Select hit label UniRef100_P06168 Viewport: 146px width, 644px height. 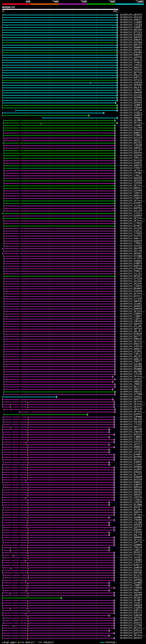[131, 291]
